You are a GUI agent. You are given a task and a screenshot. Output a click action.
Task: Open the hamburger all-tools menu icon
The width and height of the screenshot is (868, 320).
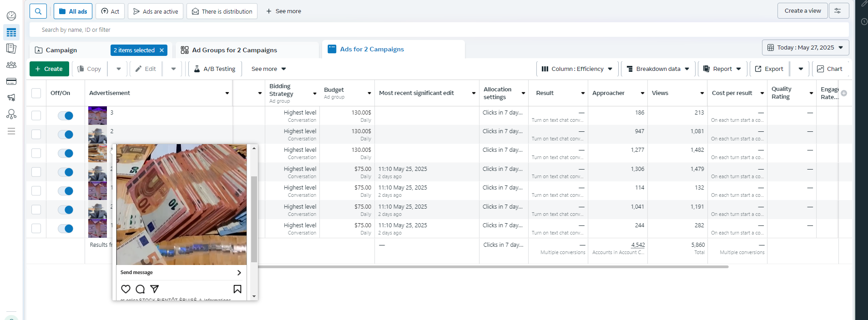[x=11, y=131]
